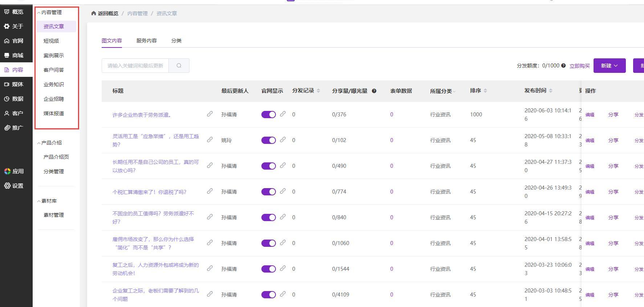Toggle 官网显示 for 复工之后 article
Screen dimensions: 644x307
pyautogui.click(x=269, y=269)
